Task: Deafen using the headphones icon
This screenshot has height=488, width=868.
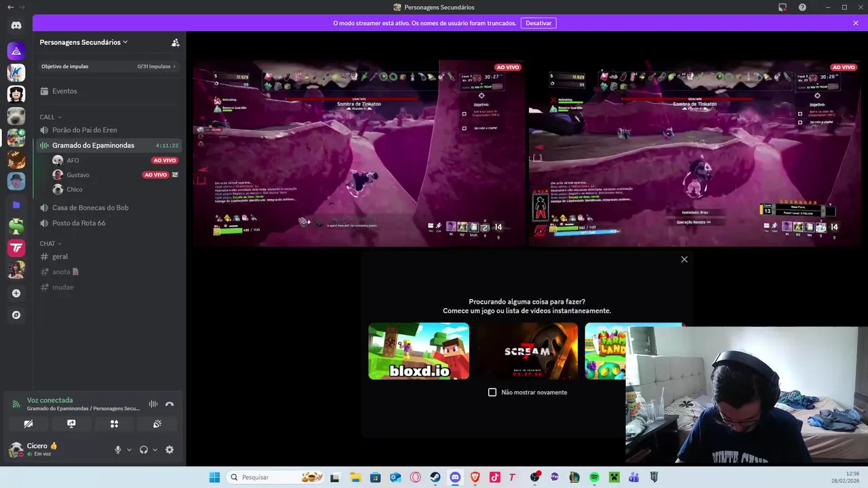Action: click(x=144, y=449)
